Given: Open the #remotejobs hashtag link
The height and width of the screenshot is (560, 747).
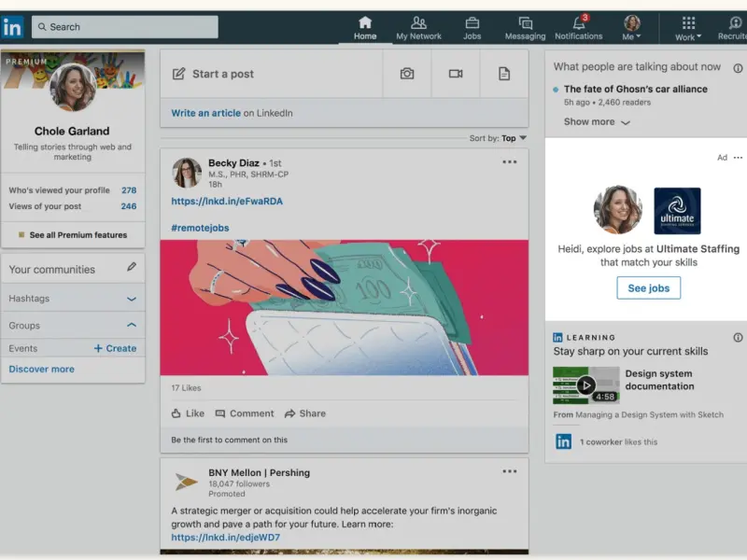Looking at the screenshot, I should [200, 228].
